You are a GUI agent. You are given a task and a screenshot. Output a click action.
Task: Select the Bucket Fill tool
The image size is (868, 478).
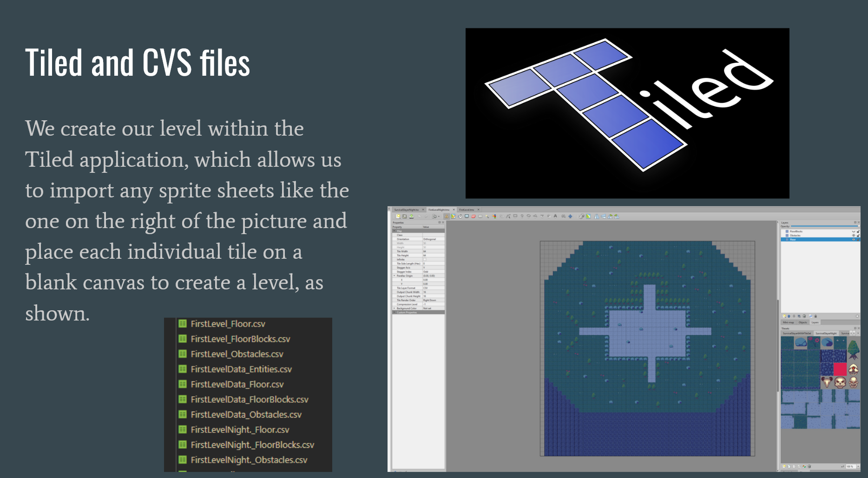(x=460, y=216)
